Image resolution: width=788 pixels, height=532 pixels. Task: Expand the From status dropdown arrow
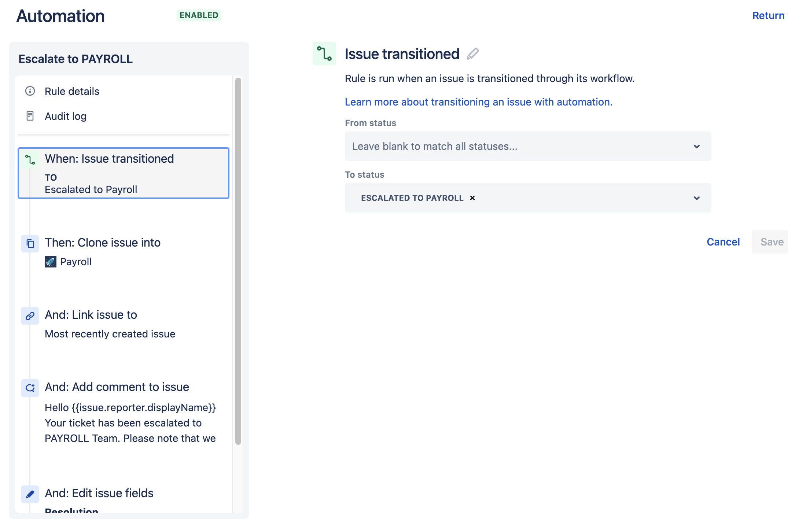click(697, 146)
